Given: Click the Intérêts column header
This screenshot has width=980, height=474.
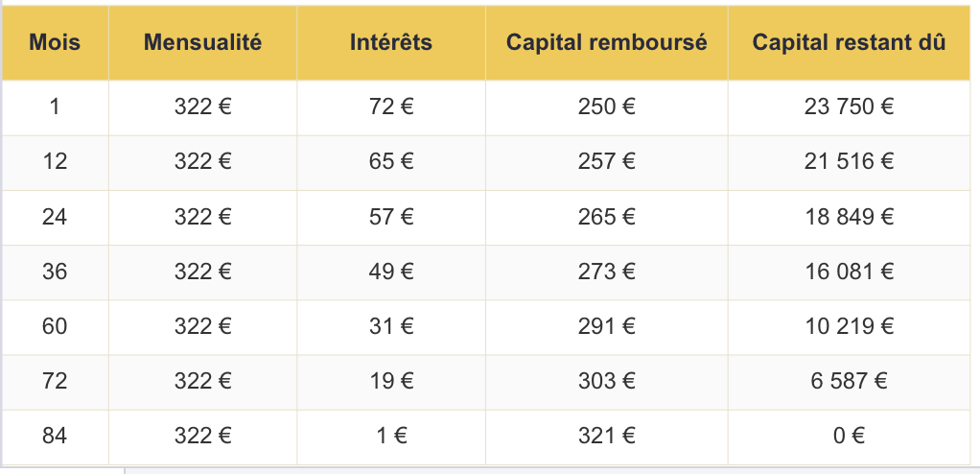Looking at the screenshot, I should tap(391, 43).
